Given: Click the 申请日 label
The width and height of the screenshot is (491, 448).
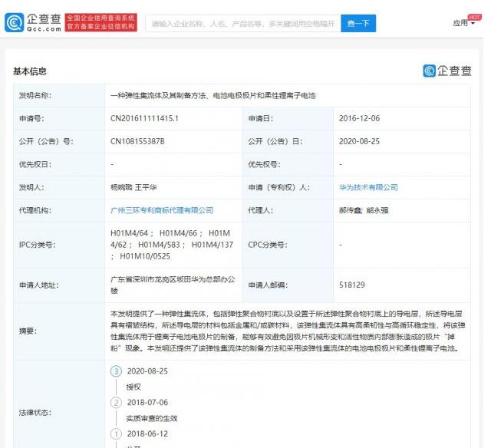Looking at the screenshot, I should 261,118.
